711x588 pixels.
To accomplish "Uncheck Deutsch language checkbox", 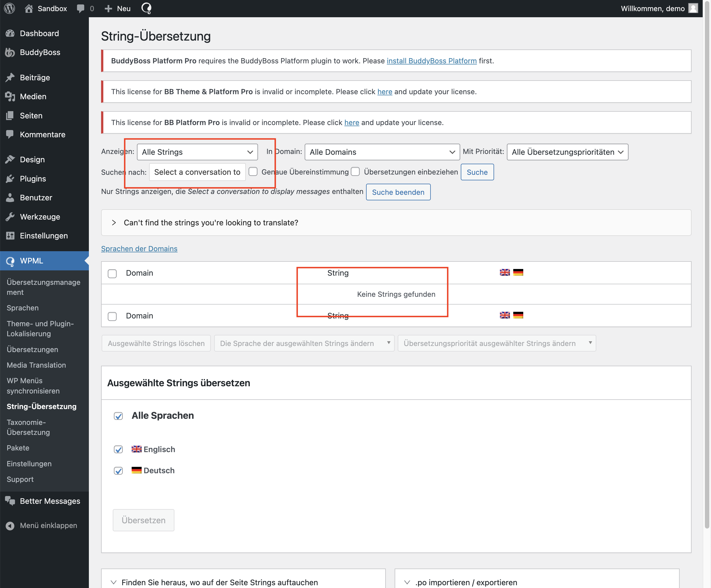I will point(118,471).
